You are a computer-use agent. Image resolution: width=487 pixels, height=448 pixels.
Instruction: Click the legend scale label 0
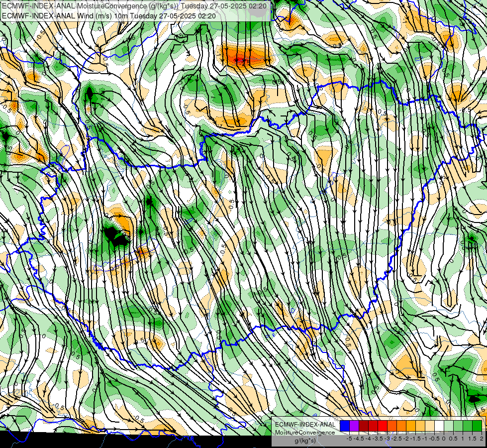(x=444, y=439)
